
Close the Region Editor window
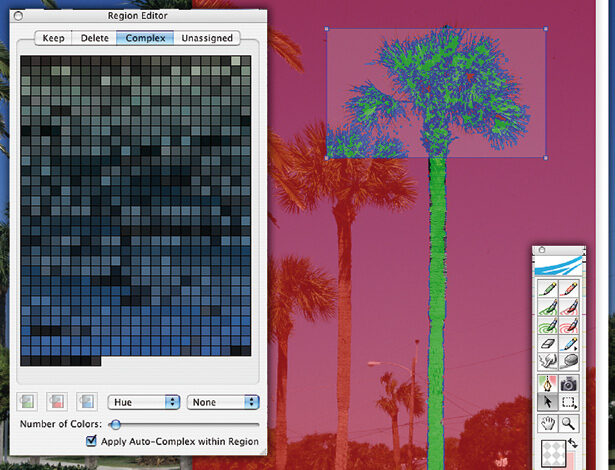18,16
